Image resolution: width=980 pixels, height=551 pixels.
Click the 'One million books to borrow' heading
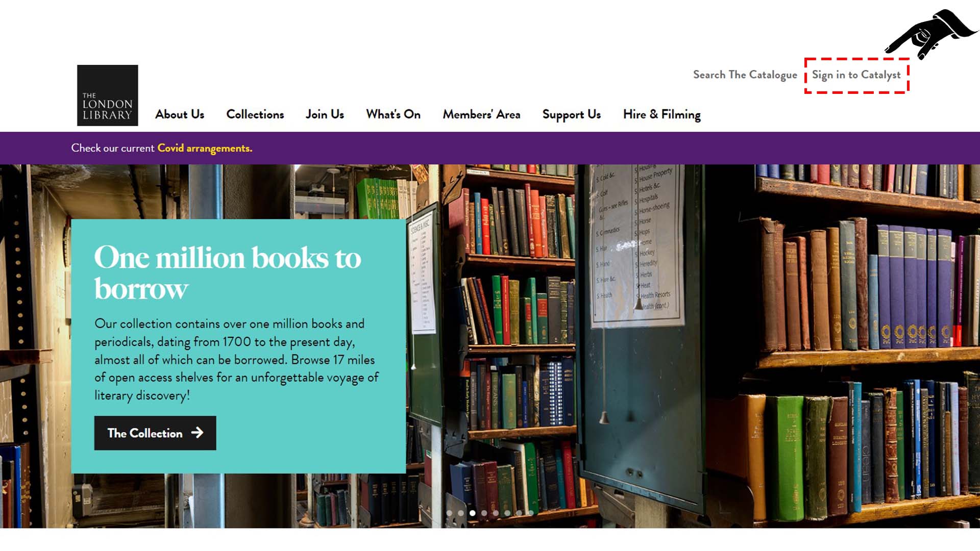228,273
